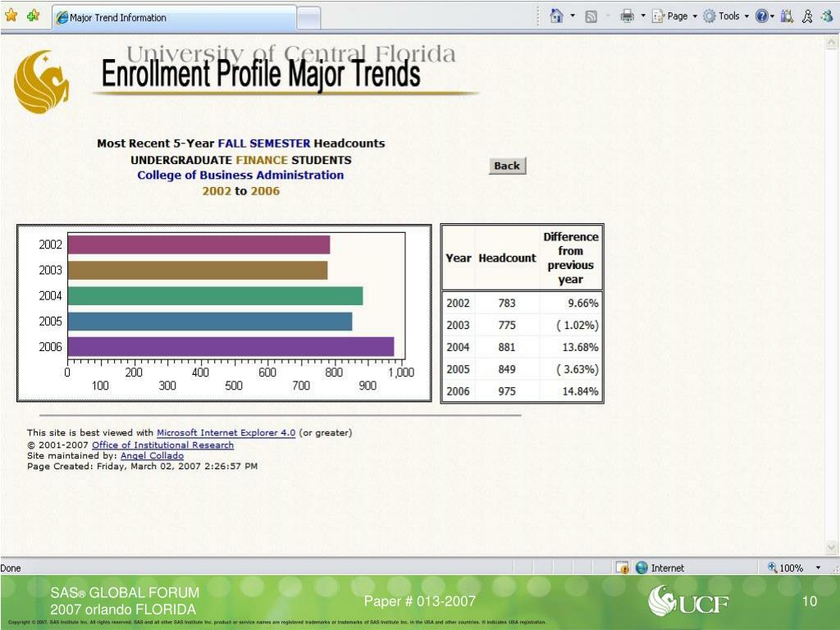Screen dimensions: 840x630
Task: Click the scroll down arrow
Action: (832, 547)
